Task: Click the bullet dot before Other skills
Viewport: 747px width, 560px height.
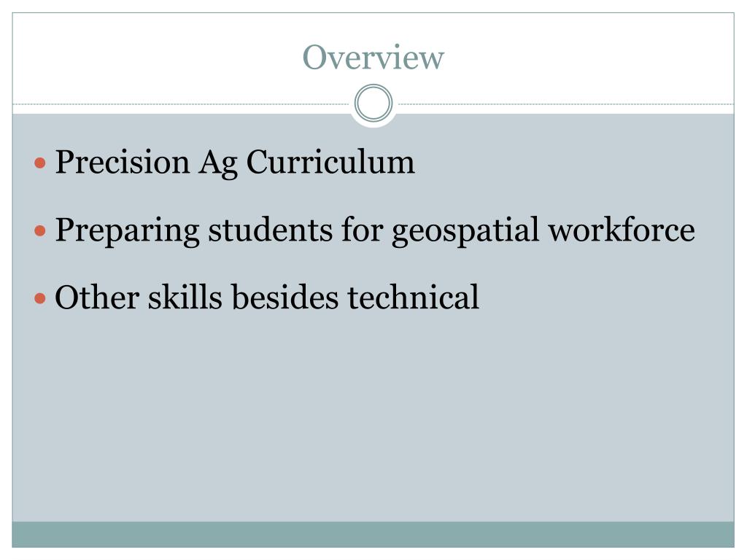Action: (41, 298)
